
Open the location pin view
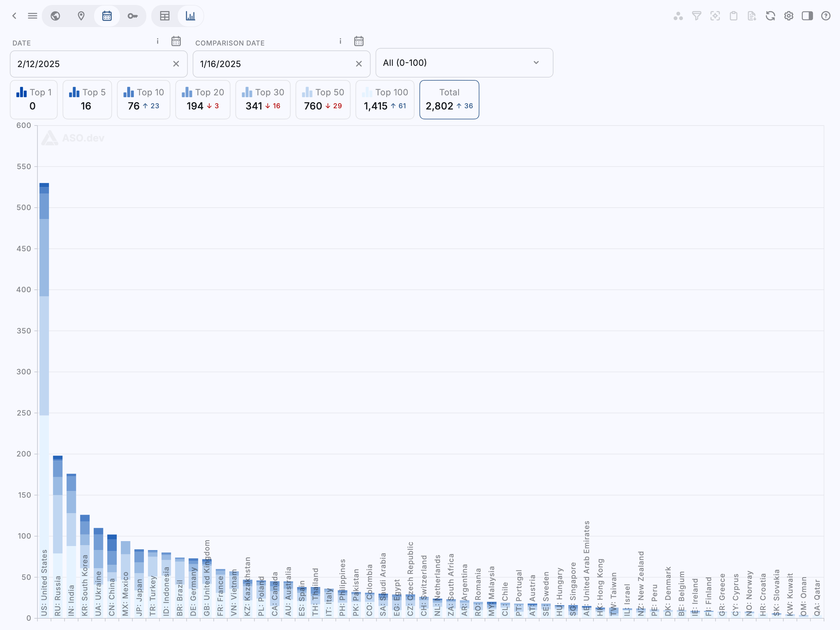pyautogui.click(x=81, y=16)
